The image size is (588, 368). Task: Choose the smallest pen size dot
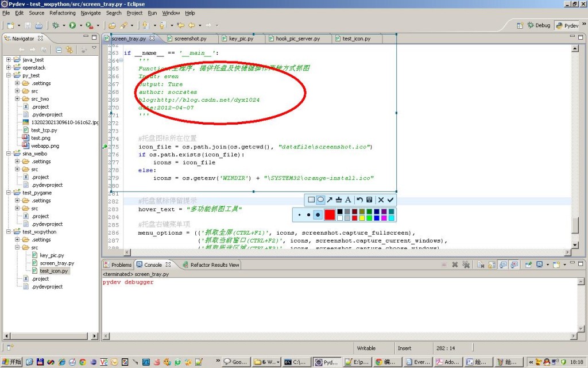coord(299,215)
